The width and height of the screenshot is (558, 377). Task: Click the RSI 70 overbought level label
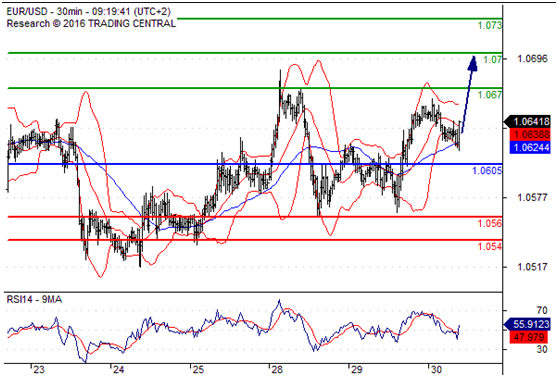pos(542,310)
